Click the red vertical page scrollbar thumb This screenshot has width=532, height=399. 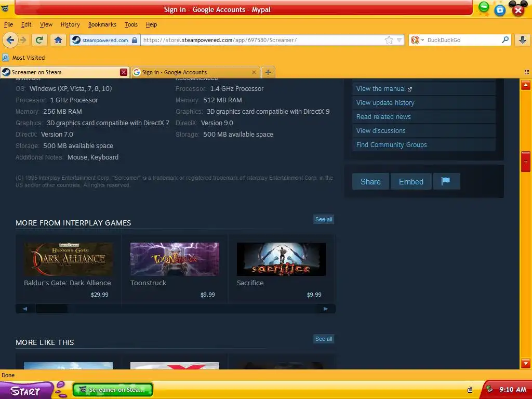526,162
